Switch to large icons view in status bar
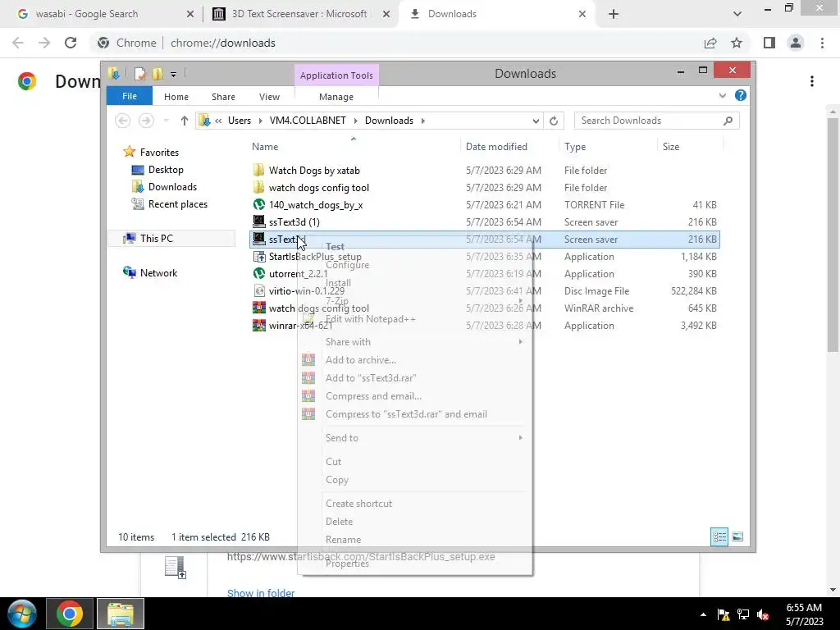Viewport: 840px width, 630px height. [x=737, y=536]
